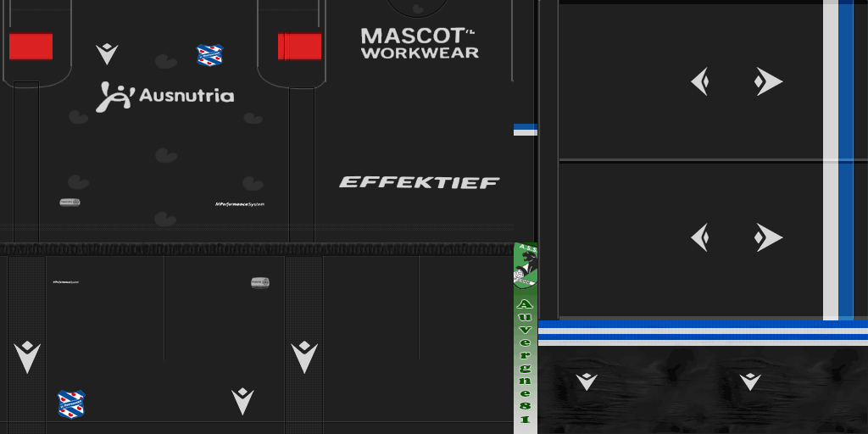Click left-pointing Macron arrow in lower sleeve panel

click(699, 237)
